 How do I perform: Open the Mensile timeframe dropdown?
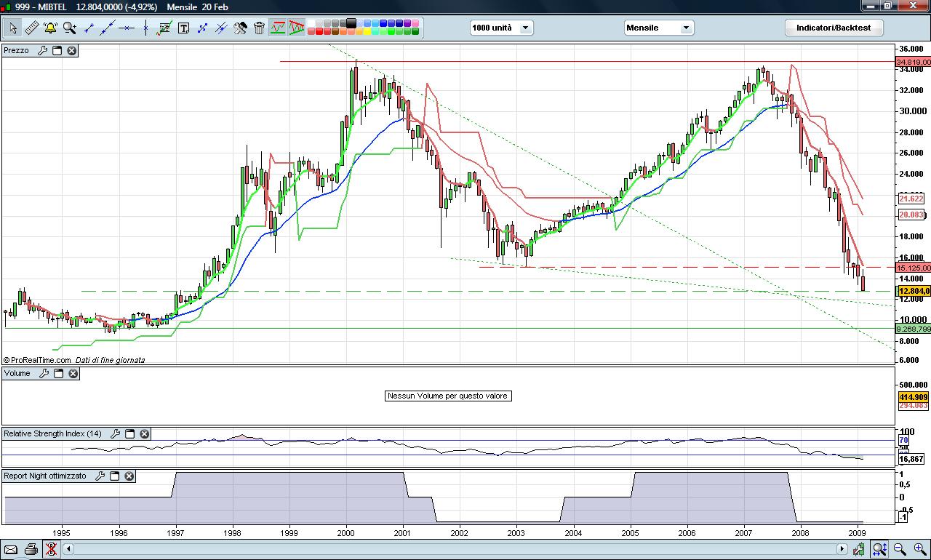tap(659, 28)
